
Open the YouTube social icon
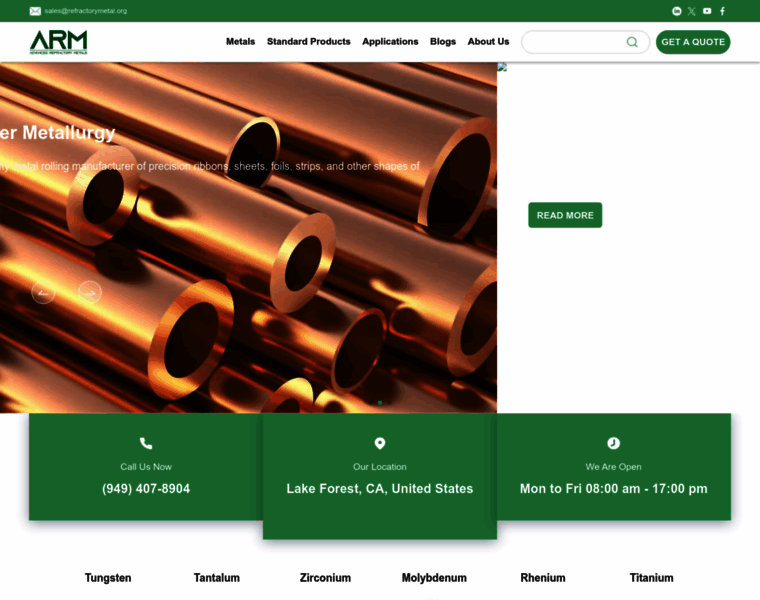707,11
